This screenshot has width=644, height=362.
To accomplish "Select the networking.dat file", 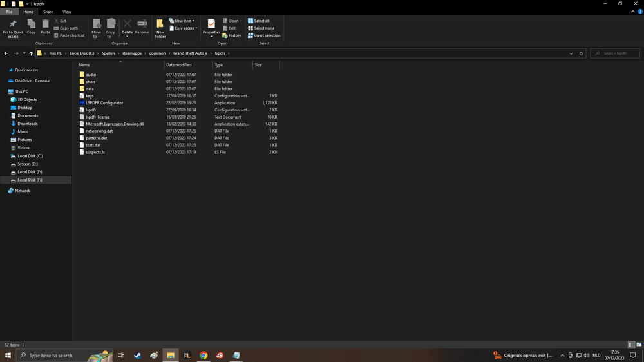I will (99, 131).
